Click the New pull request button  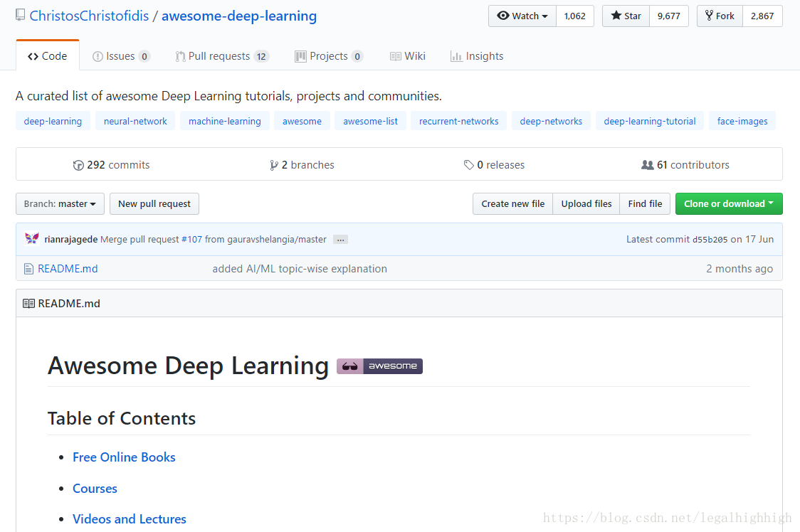pyautogui.click(x=154, y=203)
